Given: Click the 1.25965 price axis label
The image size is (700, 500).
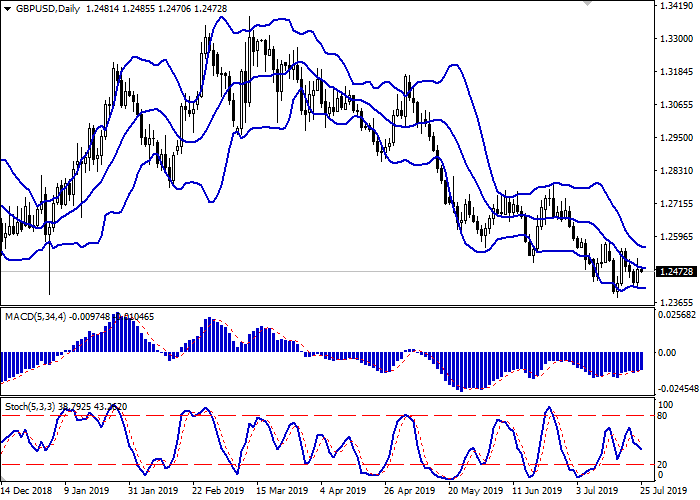Looking at the screenshot, I should click(676, 237).
